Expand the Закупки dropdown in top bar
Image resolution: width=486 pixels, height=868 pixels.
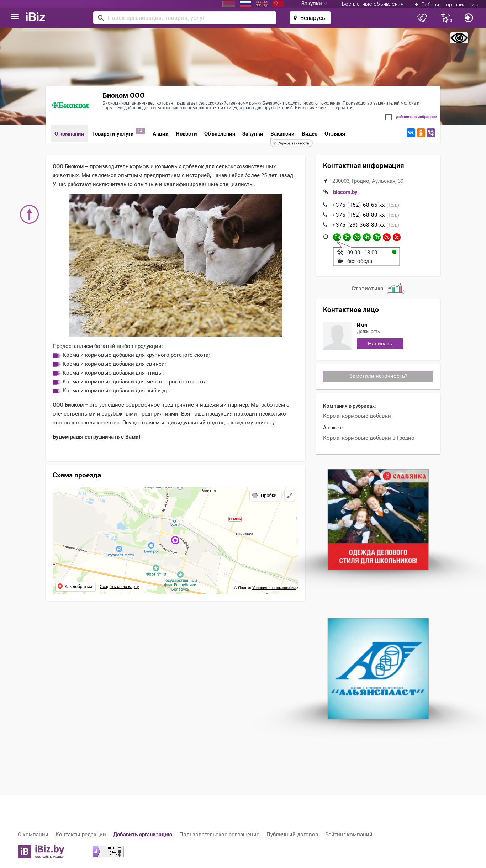click(314, 4)
